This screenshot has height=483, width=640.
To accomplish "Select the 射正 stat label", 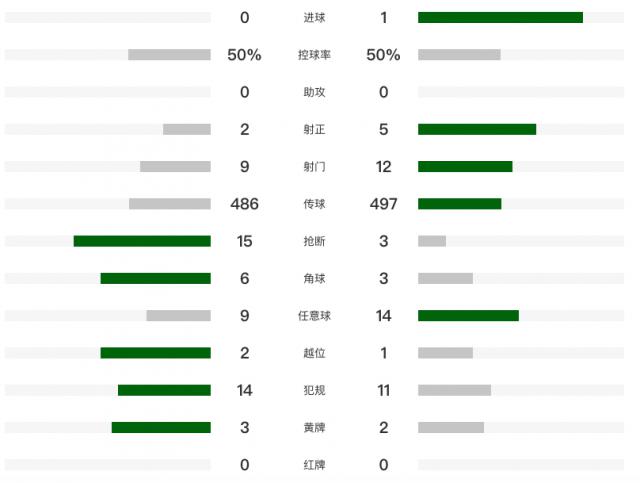I will (x=314, y=129).
